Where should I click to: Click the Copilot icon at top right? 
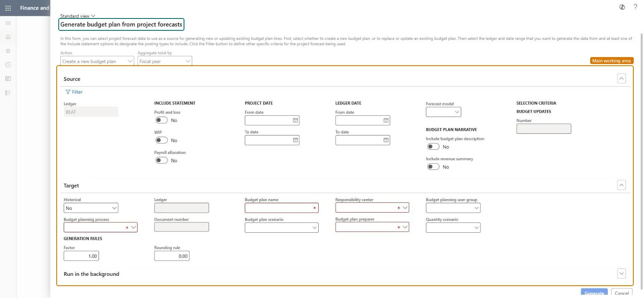click(x=622, y=7)
